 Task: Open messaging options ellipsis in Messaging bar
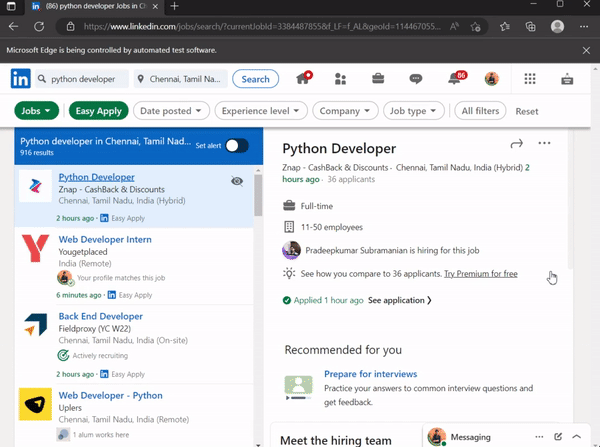(539, 437)
